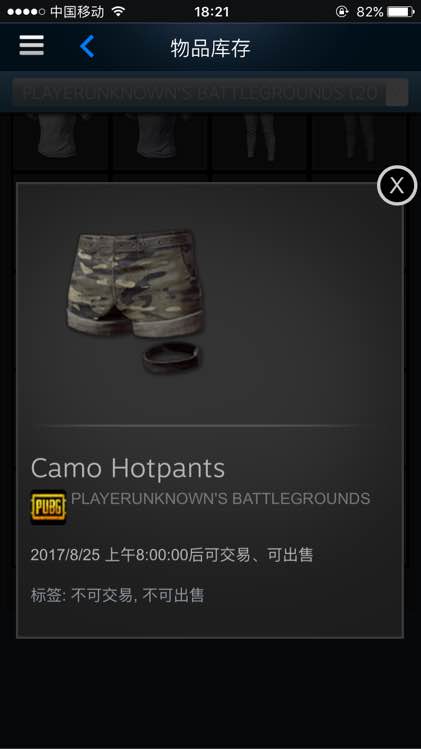This screenshot has height=750, width=421.
Task: Open the PLAYERUNKNOWN'S BATTLEGROUNDS game link
Action: click(221, 498)
